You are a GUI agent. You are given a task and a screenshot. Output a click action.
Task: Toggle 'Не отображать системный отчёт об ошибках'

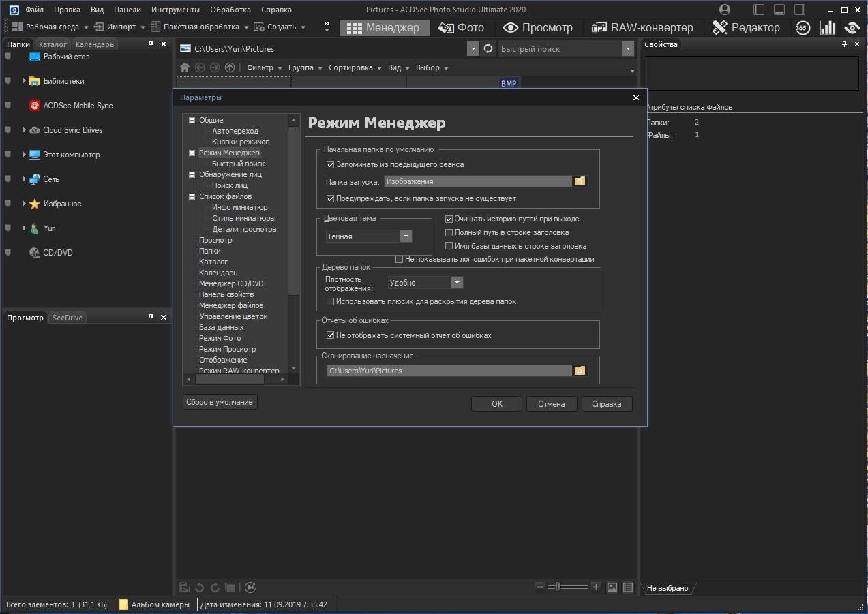pyautogui.click(x=330, y=335)
